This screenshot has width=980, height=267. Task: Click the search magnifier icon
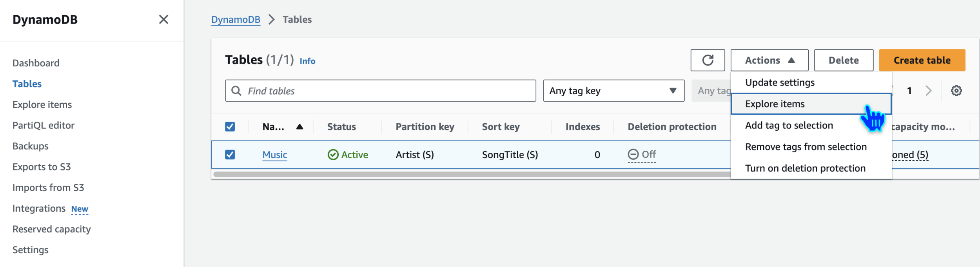pyautogui.click(x=236, y=91)
